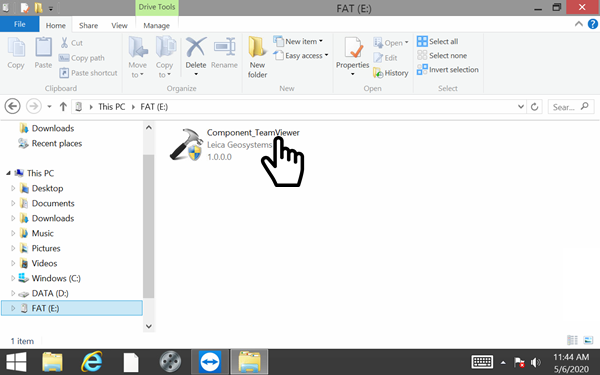This screenshot has width=600, height=375.
Task: Select DATA (D:) in navigation pane
Action: click(50, 293)
